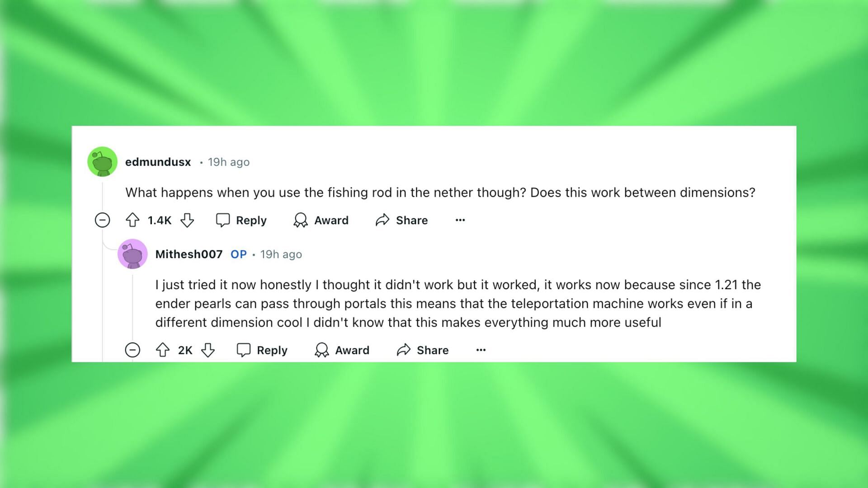Click the minus collapse button on edmundusx

(x=104, y=221)
